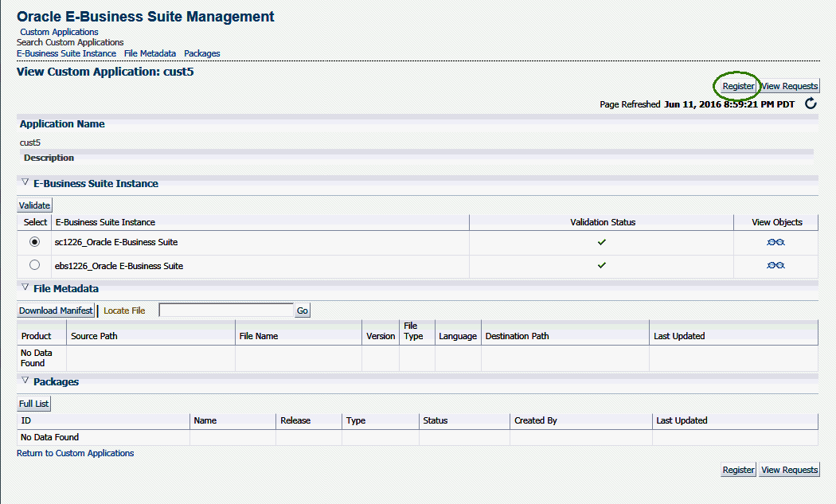Screen dimensions: 836x504
Task: Click the bottom Register button
Action: (x=738, y=470)
